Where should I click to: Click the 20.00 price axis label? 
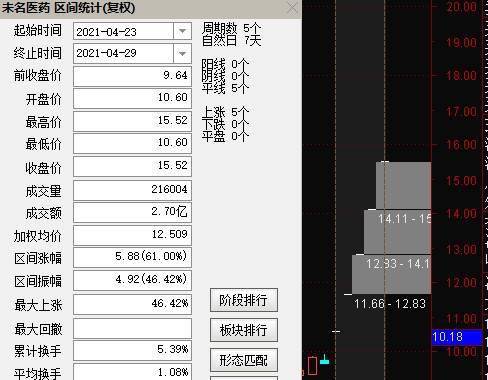[x=462, y=7]
